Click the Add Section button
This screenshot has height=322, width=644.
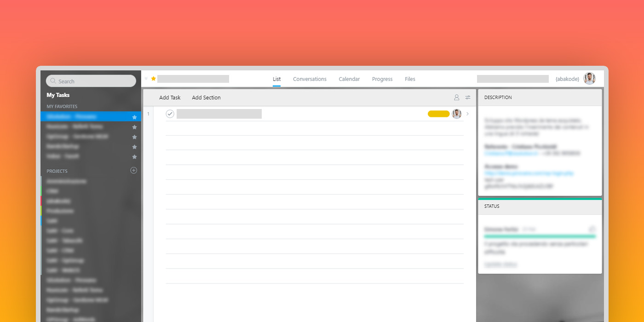[x=206, y=97]
